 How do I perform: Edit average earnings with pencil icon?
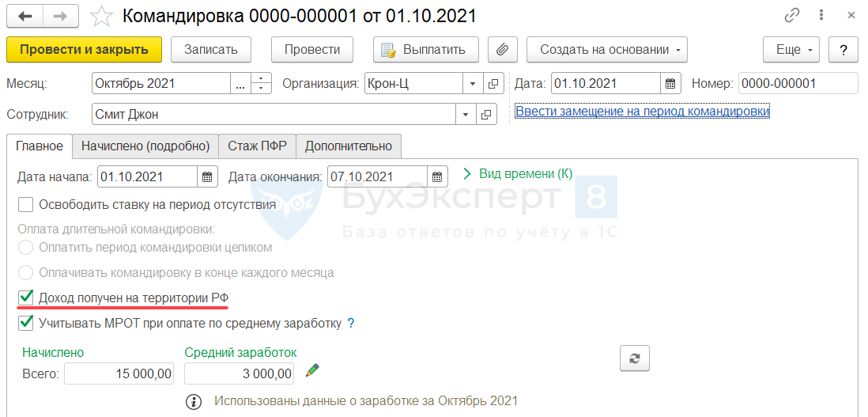pyautogui.click(x=313, y=370)
